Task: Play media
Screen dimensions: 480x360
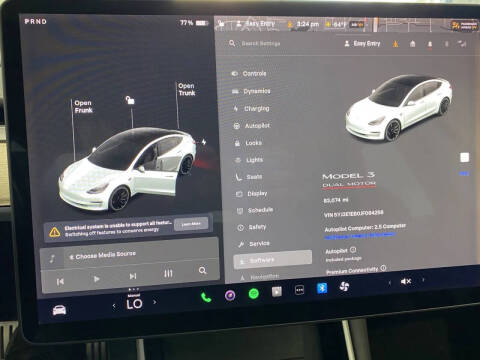Action: coord(96,279)
